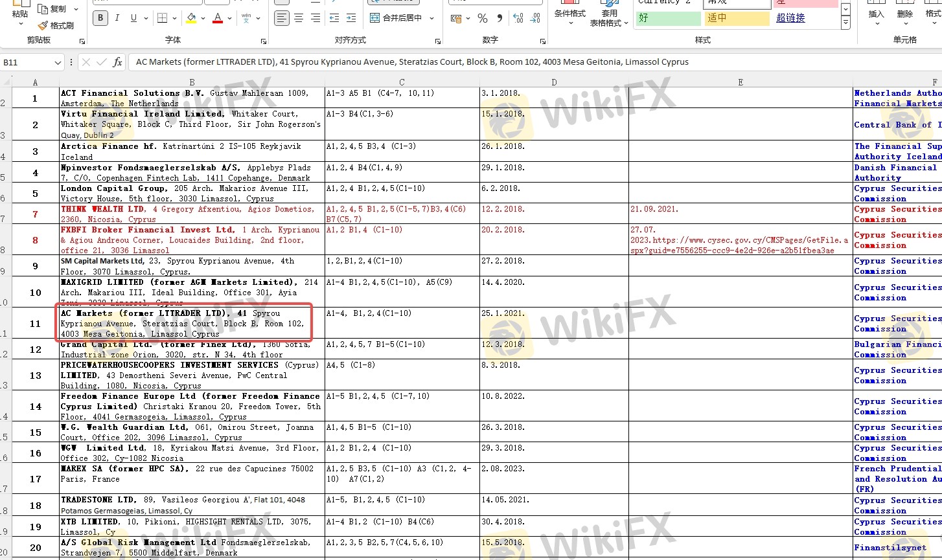This screenshot has height=560, width=942.
Task: Click the Name Box showing B11
Action: coord(26,62)
